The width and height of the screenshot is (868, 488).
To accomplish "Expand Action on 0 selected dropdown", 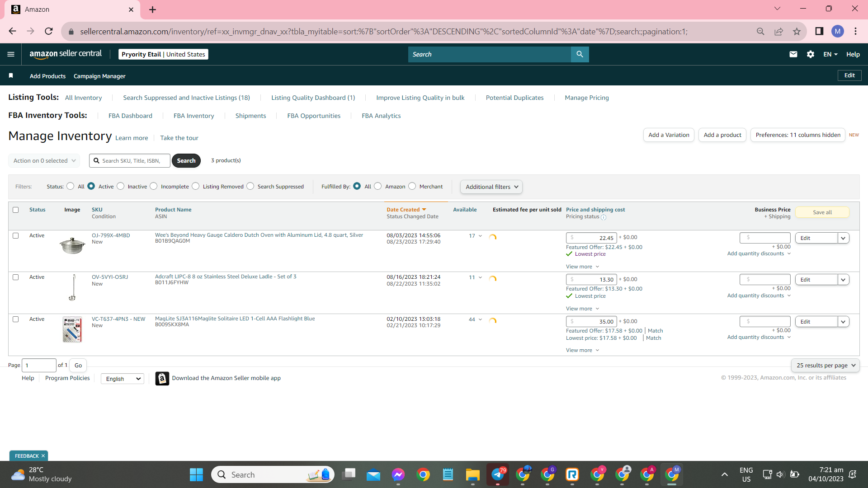I will coord(44,160).
